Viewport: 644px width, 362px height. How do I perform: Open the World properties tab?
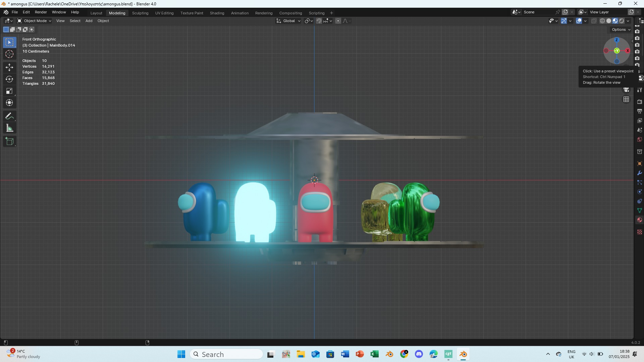(x=640, y=139)
